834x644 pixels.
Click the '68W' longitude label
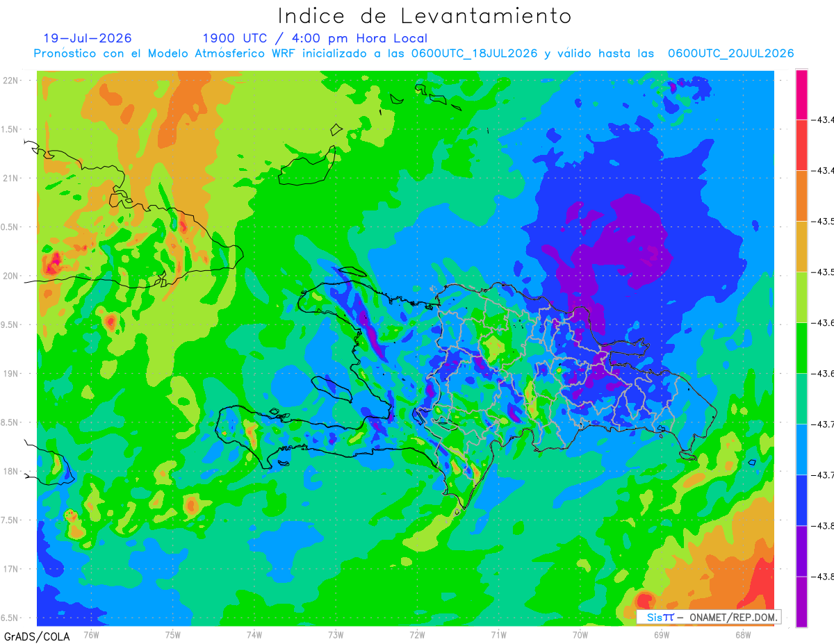point(743,634)
